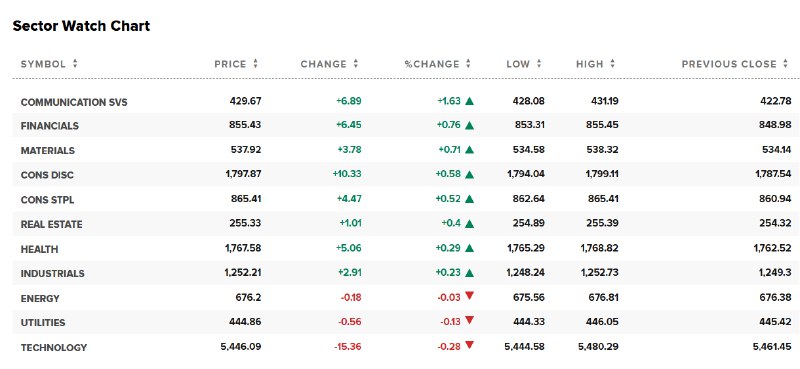This screenshot has width=800, height=369.
Task: Click green up arrow in FINANCIALS row
Action: click(x=469, y=126)
